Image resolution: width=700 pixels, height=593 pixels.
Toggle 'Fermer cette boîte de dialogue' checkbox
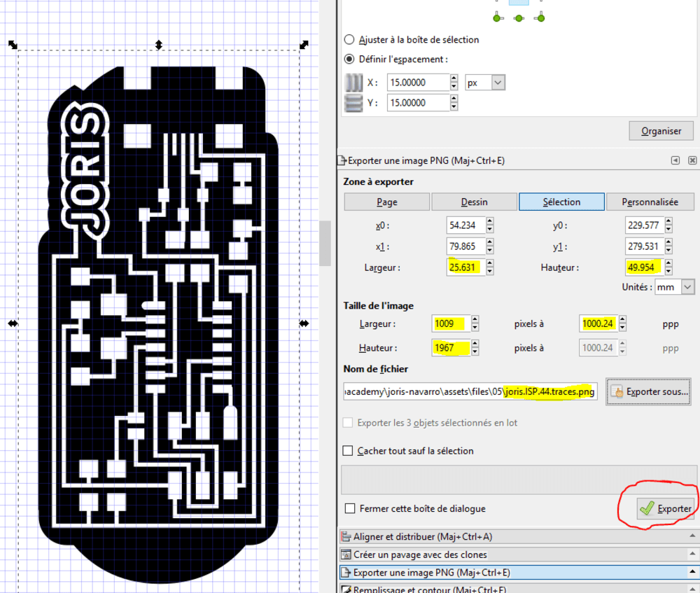[x=351, y=508]
